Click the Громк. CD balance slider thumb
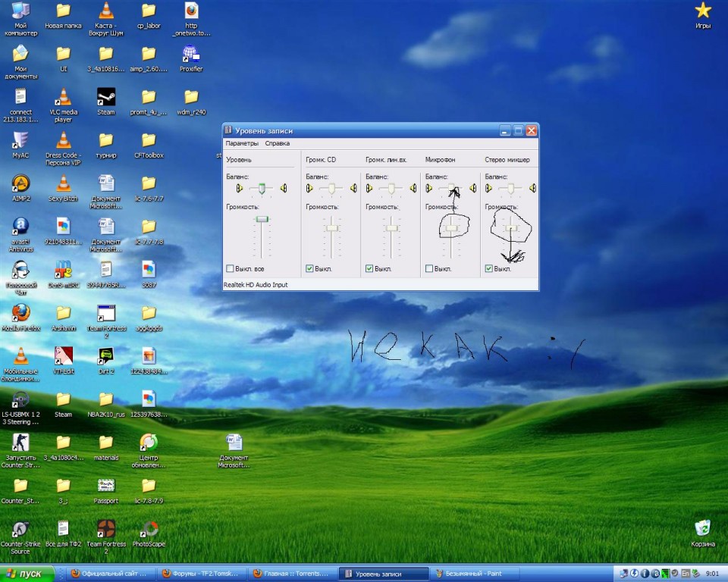This screenshot has height=582, width=728. [331, 188]
